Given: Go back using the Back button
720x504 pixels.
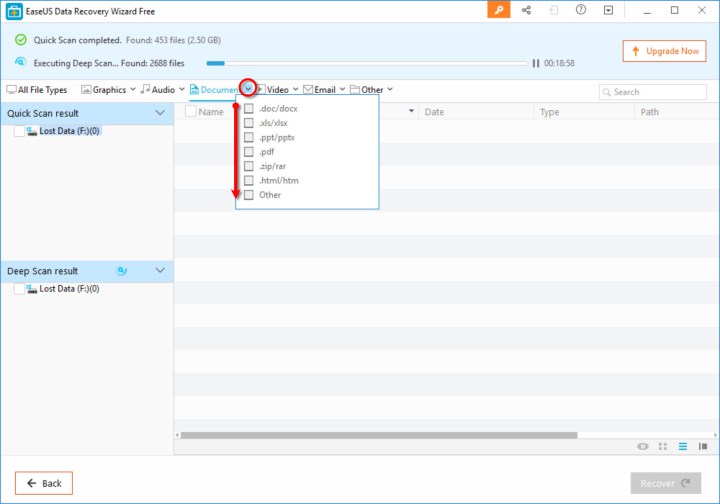Looking at the screenshot, I should coord(44,483).
